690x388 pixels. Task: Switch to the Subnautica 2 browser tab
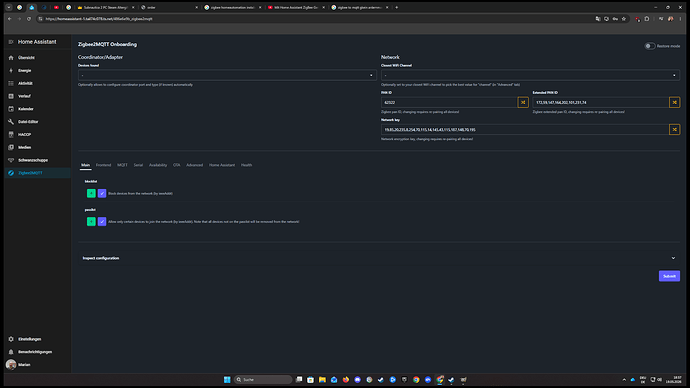(106, 7)
